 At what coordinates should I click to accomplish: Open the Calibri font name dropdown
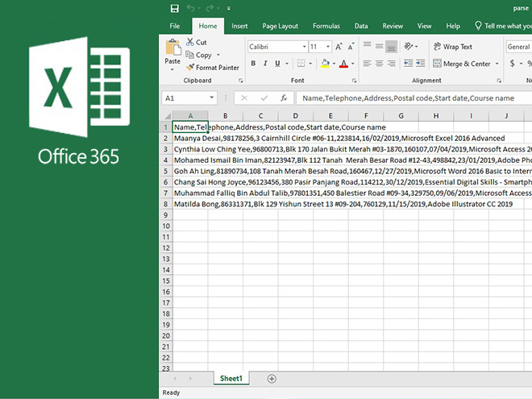click(304, 47)
